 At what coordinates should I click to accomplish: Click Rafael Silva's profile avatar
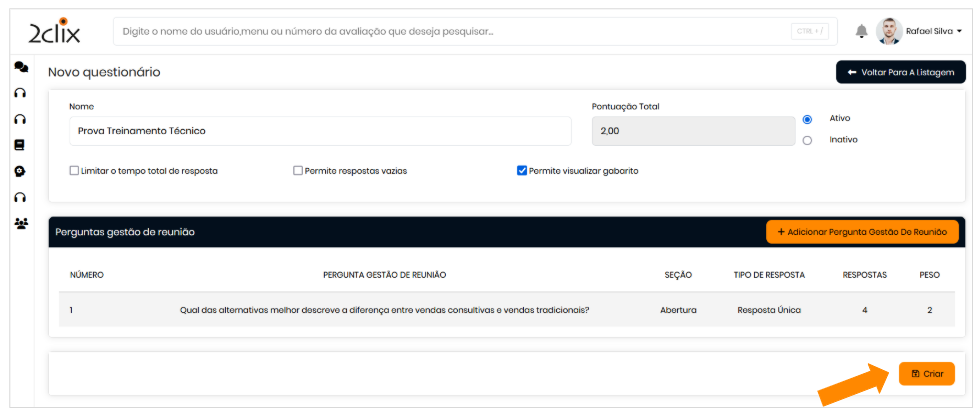point(889,31)
